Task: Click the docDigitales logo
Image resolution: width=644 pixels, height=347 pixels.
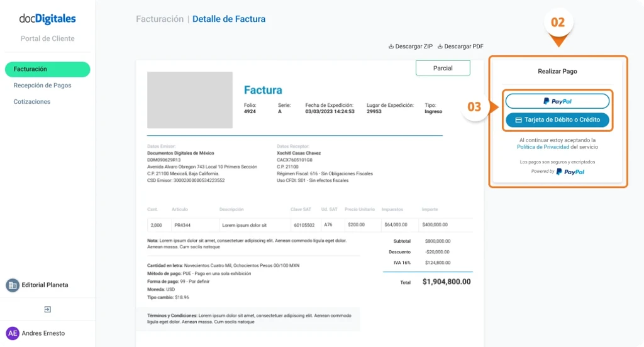Action: [48, 18]
